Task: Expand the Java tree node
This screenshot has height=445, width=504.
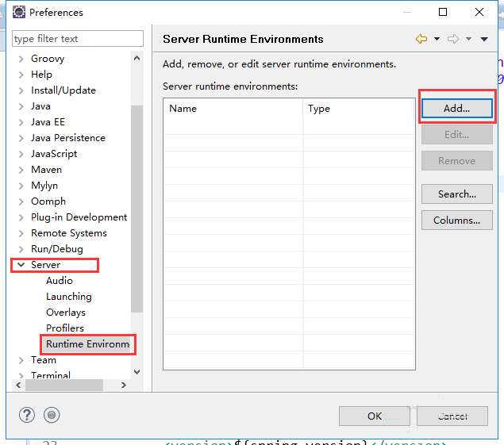Action: coord(21,106)
